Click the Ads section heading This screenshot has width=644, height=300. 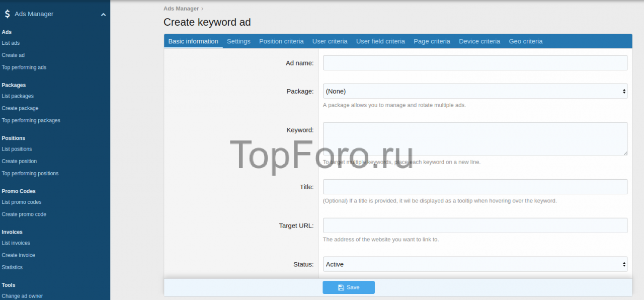point(7,32)
